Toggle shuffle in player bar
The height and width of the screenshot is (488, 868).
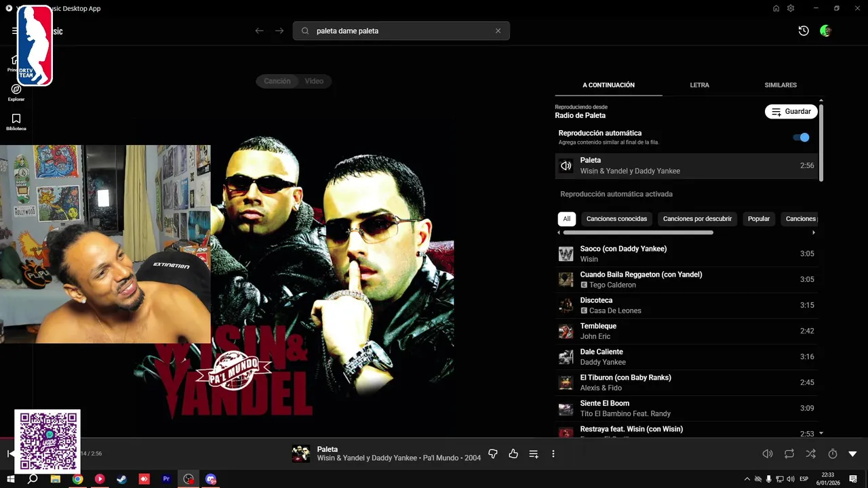pyautogui.click(x=811, y=453)
